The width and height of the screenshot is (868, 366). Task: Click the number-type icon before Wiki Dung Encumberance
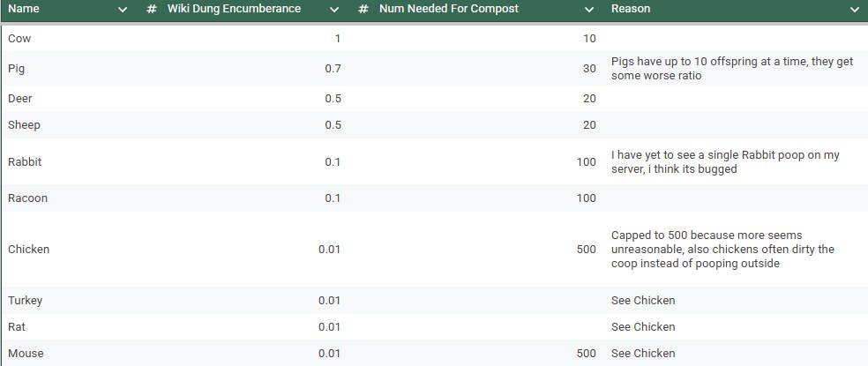(x=152, y=9)
